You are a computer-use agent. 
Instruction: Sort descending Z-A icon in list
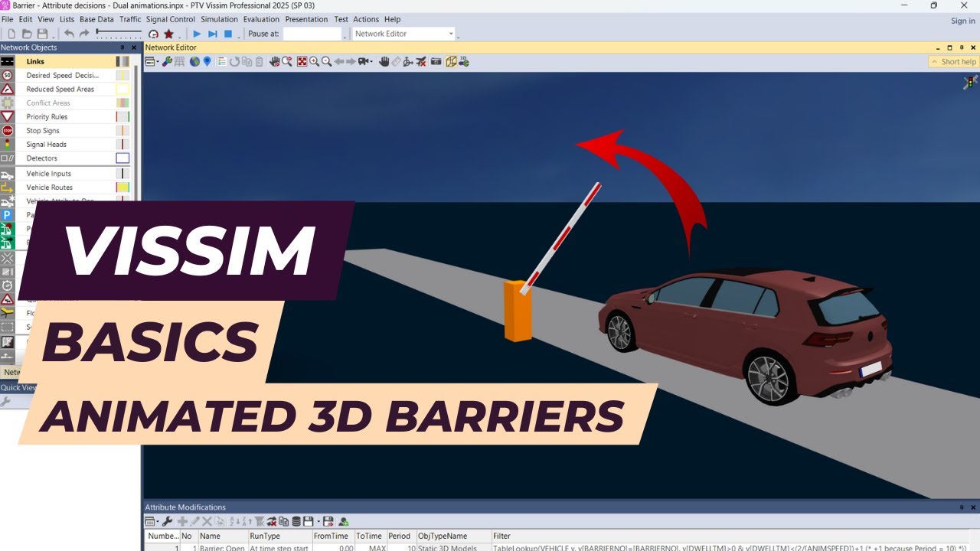click(x=247, y=521)
